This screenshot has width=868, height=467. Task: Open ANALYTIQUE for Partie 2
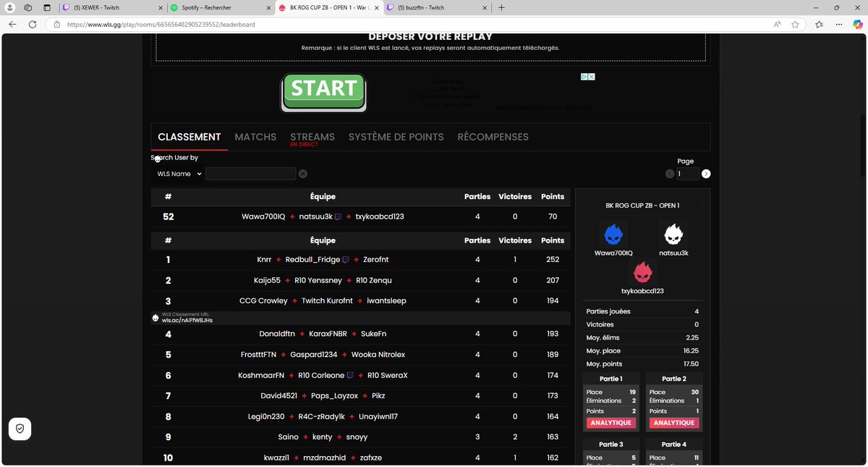click(673, 423)
